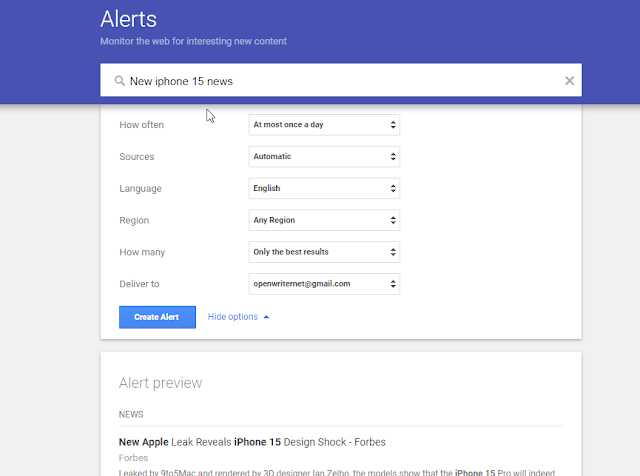Open the Sources dropdown set to Automatic

pyautogui.click(x=324, y=157)
